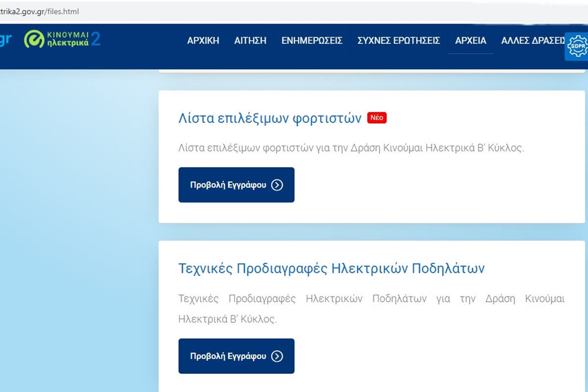588x392 pixels.
Task: Open ΑΛΛΕΣ ΔΡΑΣΕΙΣ navigation item
Action: [x=532, y=41]
